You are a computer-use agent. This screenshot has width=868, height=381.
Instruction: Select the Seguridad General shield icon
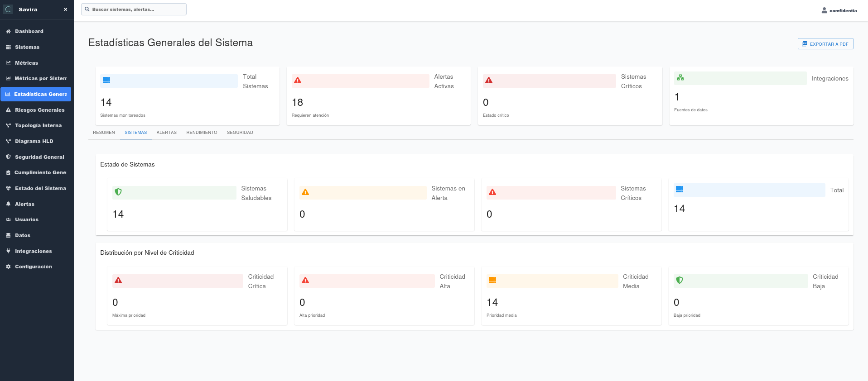pos(8,157)
